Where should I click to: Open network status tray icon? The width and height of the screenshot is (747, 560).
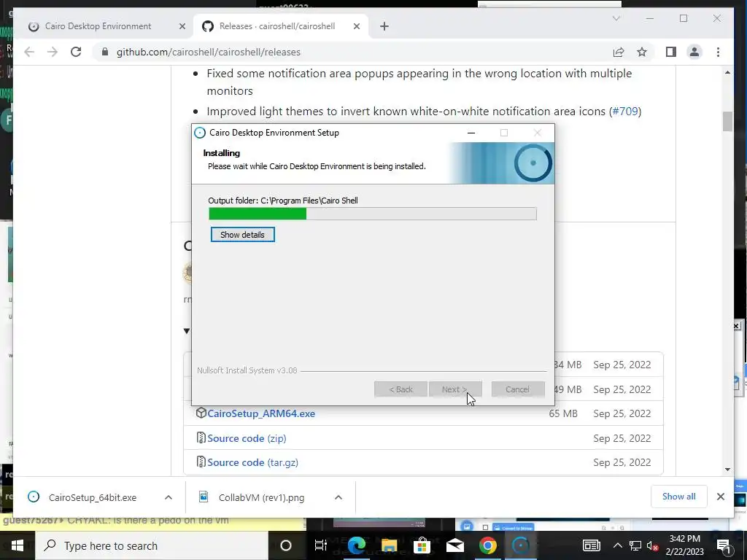[635, 545]
